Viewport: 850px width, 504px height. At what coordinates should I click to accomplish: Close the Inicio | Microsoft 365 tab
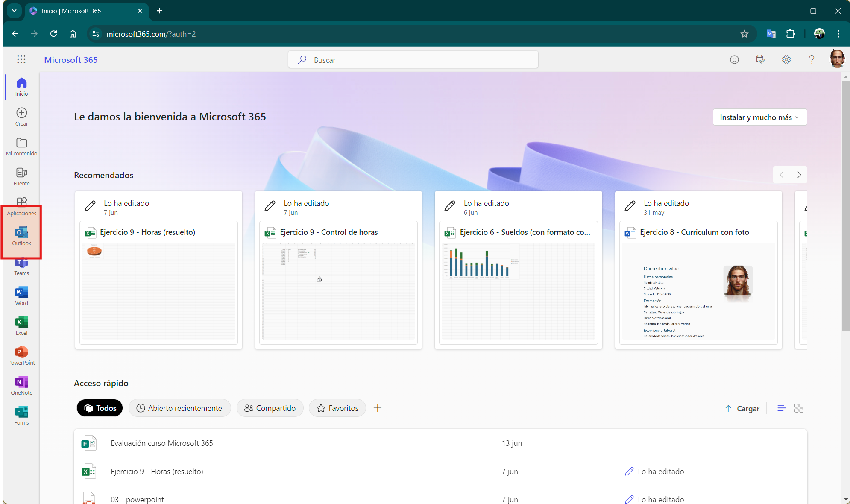140,11
